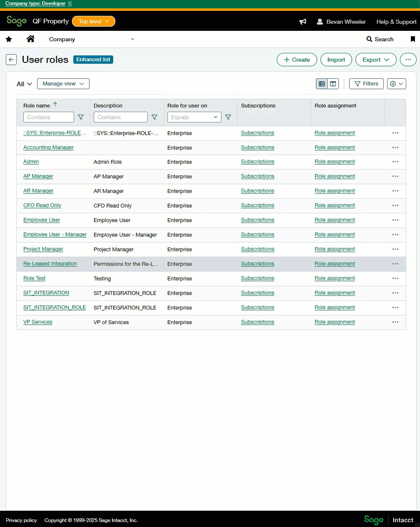Open row actions for Re-Leased Integration
Viewport: 420px width, 527px height.
(x=395, y=264)
